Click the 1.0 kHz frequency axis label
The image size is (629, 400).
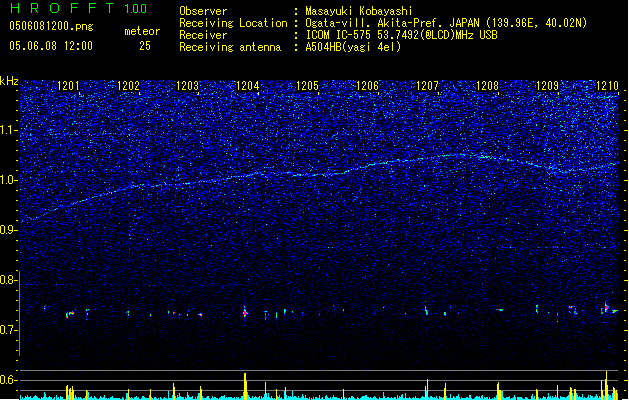(x=8, y=180)
